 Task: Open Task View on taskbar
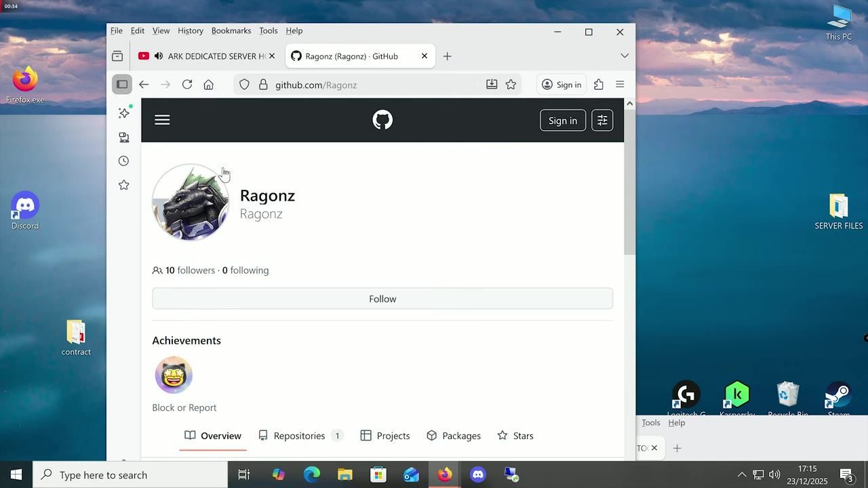244,474
